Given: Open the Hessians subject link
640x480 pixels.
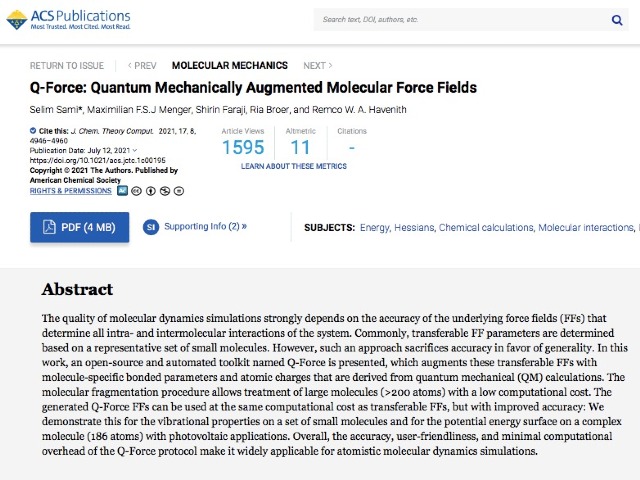Looking at the screenshot, I should click(x=414, y=228).
